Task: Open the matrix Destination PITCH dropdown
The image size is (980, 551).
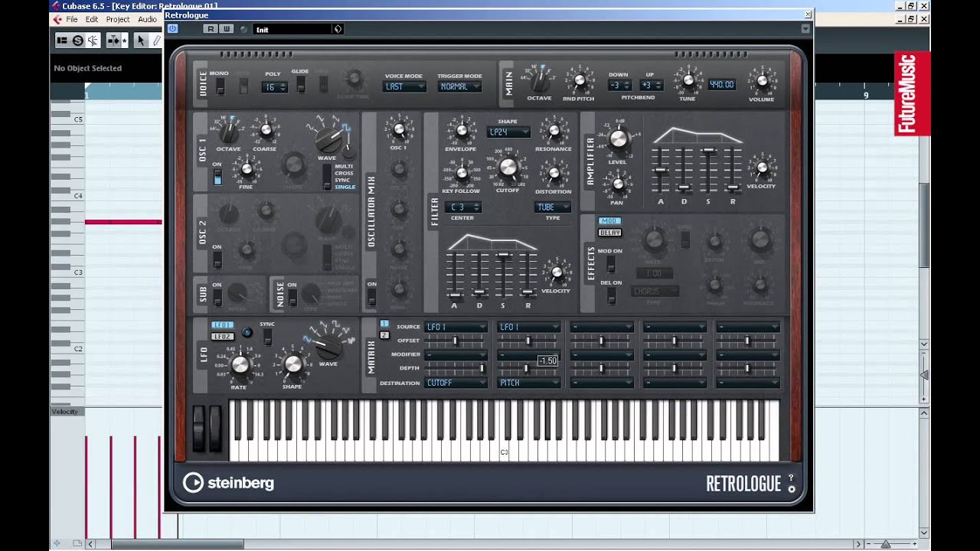Action: 529,383
